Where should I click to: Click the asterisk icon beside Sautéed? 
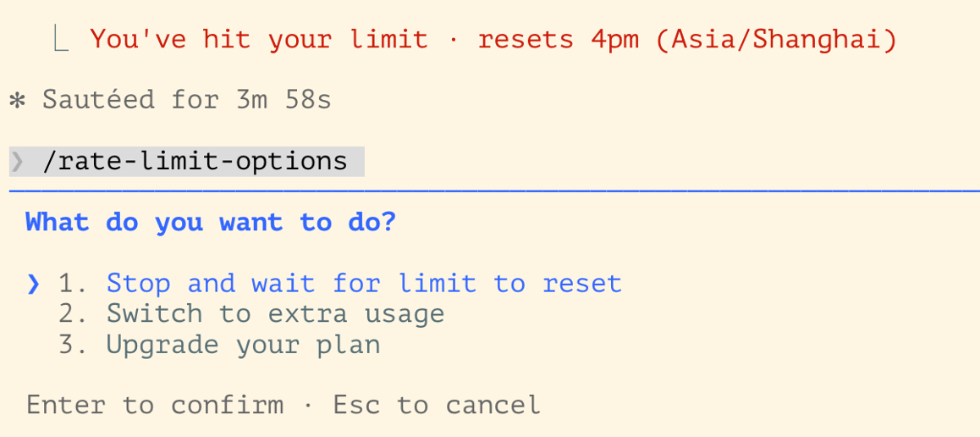click(x=17, y=101)
